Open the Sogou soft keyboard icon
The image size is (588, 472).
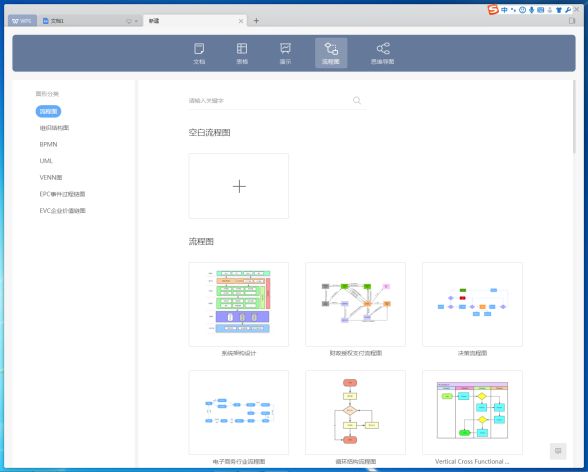click(540, 10)
